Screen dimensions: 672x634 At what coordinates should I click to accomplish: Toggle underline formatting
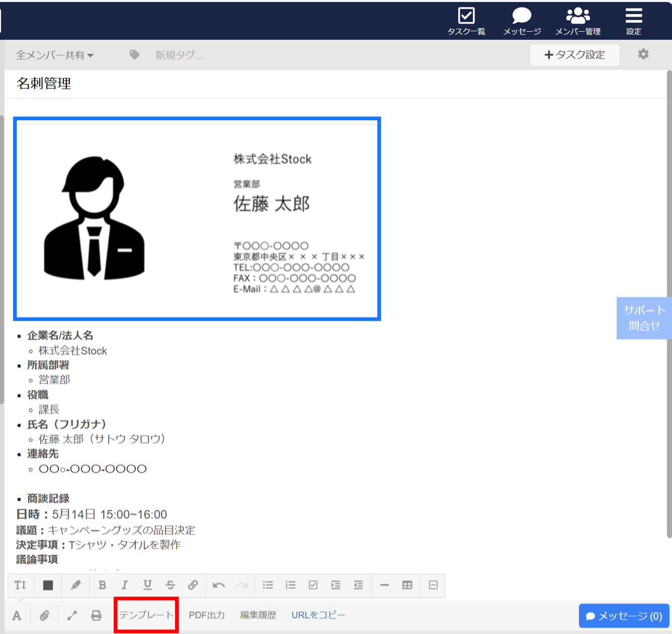click(x=147, y=585)
